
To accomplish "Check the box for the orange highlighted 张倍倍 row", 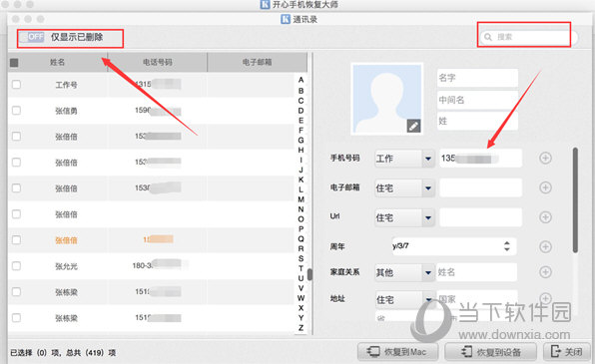I will (16, 240).
